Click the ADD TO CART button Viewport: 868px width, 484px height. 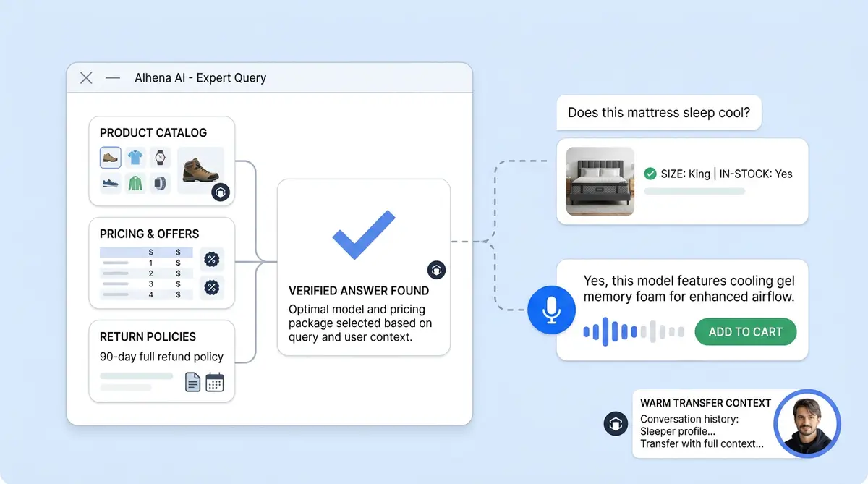point(745,331)
